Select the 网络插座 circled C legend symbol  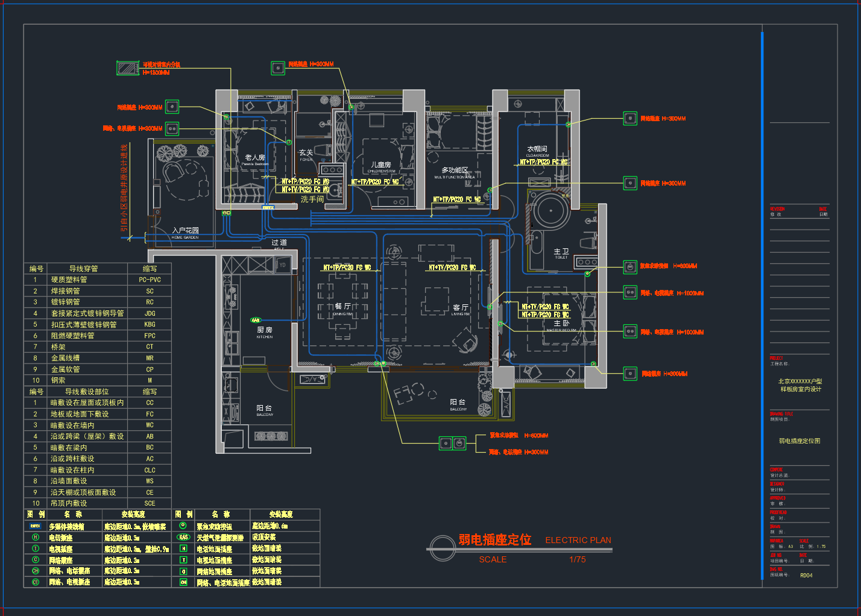36,560
